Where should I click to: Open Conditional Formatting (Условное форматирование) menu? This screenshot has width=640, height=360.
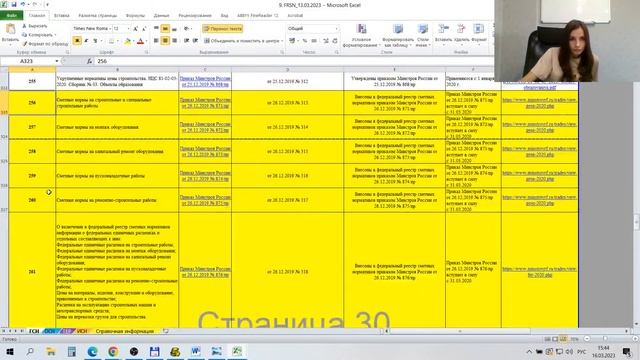[x=361, y=35]
